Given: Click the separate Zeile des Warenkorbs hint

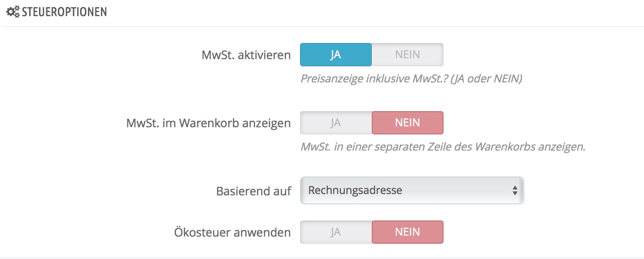Looking at the screenshot, I should click(443, 147).
